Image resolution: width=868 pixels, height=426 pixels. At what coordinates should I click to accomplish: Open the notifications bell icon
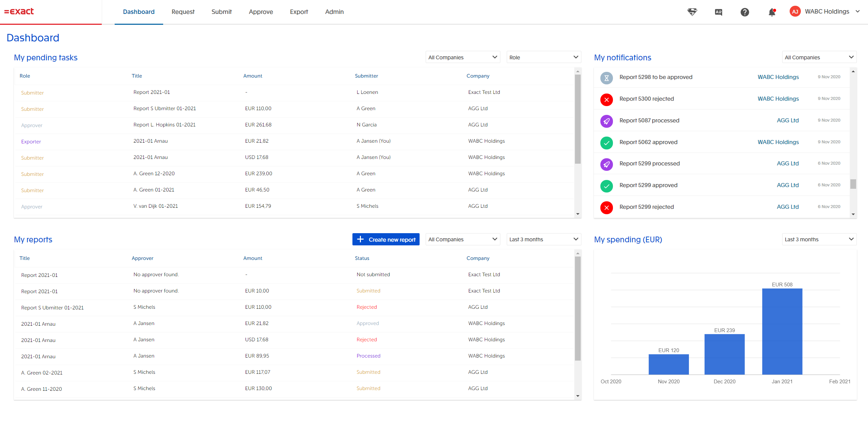tap(772, 12)
